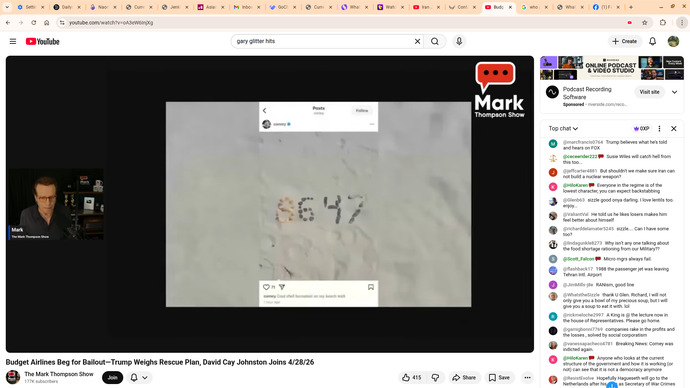Click the magnifier search button
Viewport: 690px width, 388px height.
pyautogui.click(x=435, y=41)
